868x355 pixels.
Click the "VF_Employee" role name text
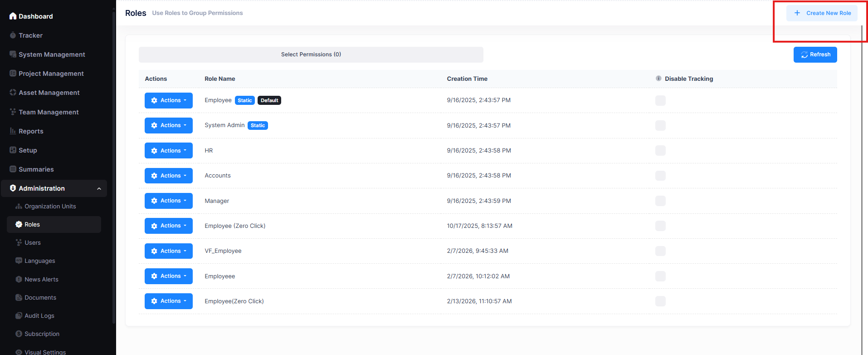tap(223, 251)
